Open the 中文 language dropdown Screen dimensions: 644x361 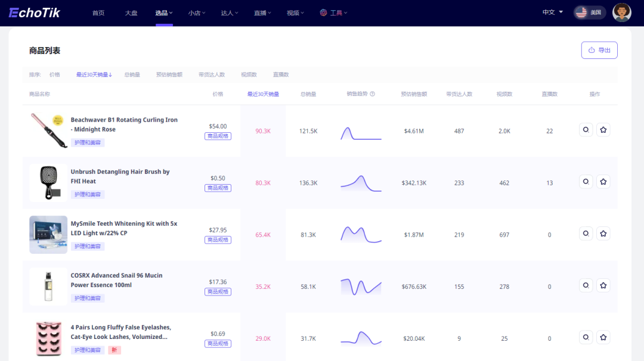tap(552, 13)
